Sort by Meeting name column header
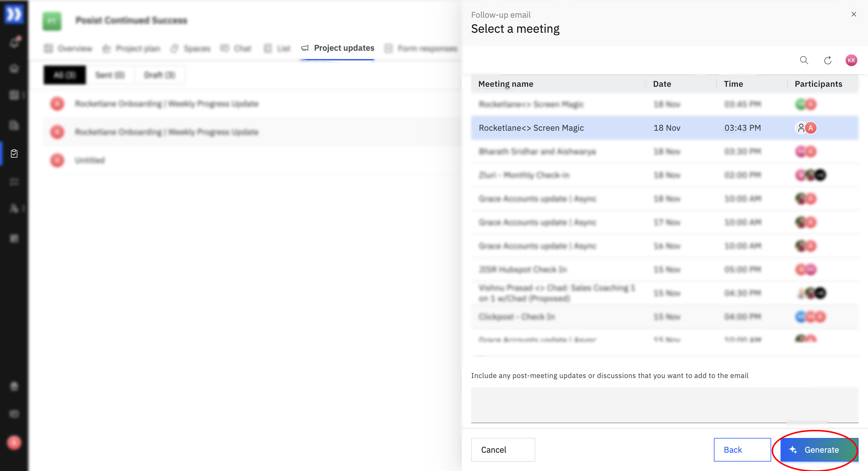 [505, 84]
